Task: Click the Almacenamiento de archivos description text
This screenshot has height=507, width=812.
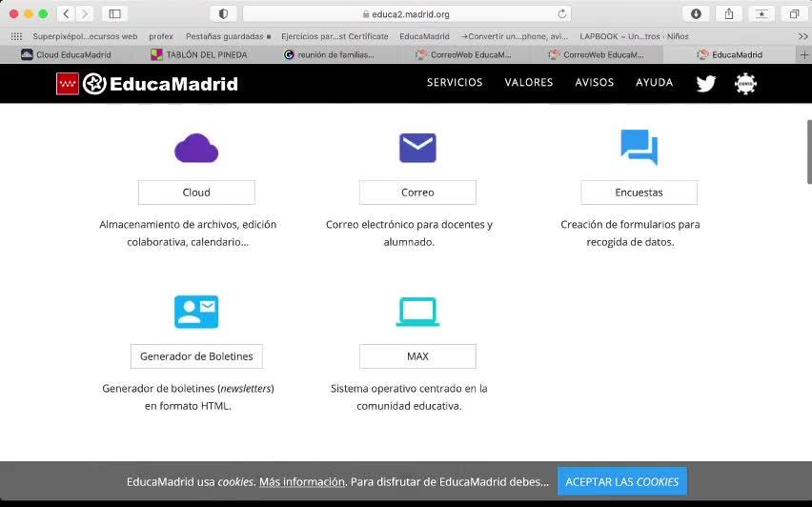Action: coord(188,233)
